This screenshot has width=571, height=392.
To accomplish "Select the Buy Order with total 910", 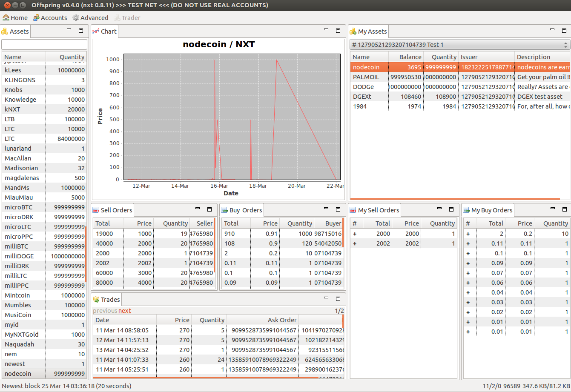I will coord(282,234).
